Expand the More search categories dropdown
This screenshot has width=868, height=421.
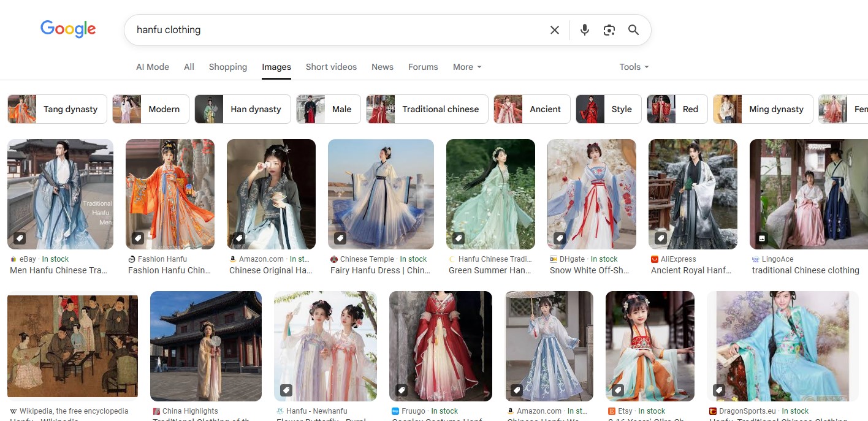coord(467,67)
